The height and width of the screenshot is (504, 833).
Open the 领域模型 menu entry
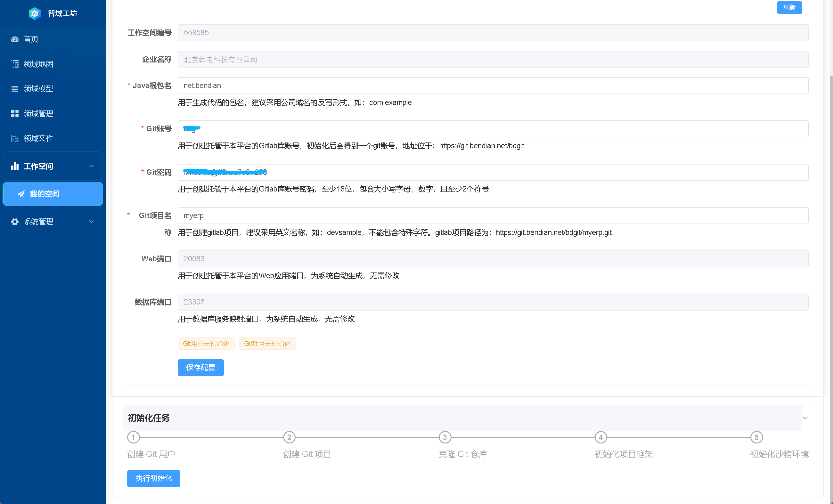(x=38, y=89)
